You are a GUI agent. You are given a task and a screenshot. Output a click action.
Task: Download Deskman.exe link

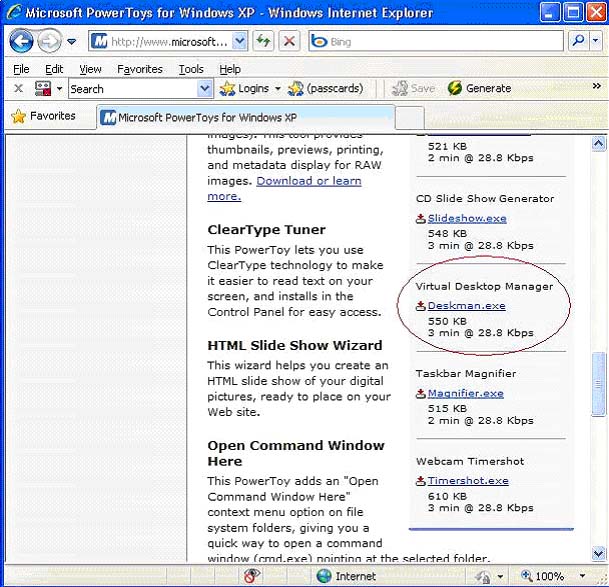[x=466, y=306]
